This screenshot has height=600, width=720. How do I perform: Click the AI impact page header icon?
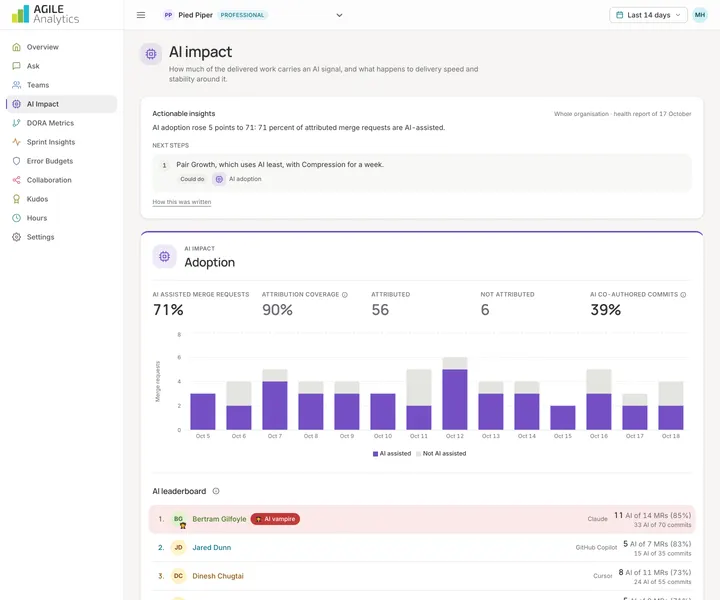151,54
